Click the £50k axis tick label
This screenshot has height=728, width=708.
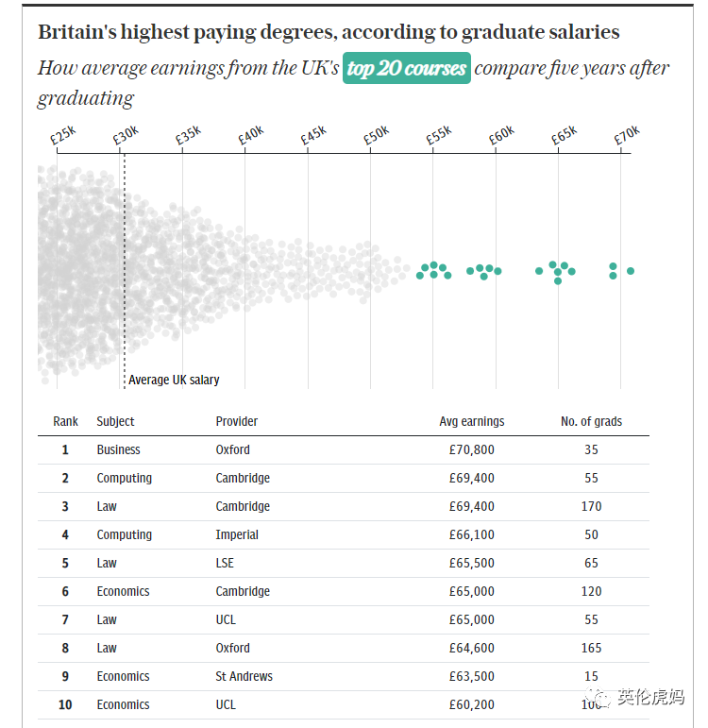(377, 137)
